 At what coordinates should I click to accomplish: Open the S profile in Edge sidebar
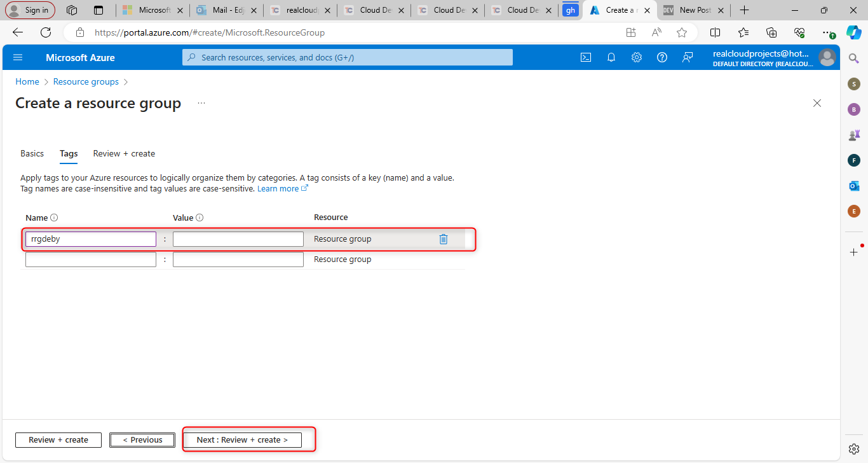pyautogui.click(x=854, y=83)
